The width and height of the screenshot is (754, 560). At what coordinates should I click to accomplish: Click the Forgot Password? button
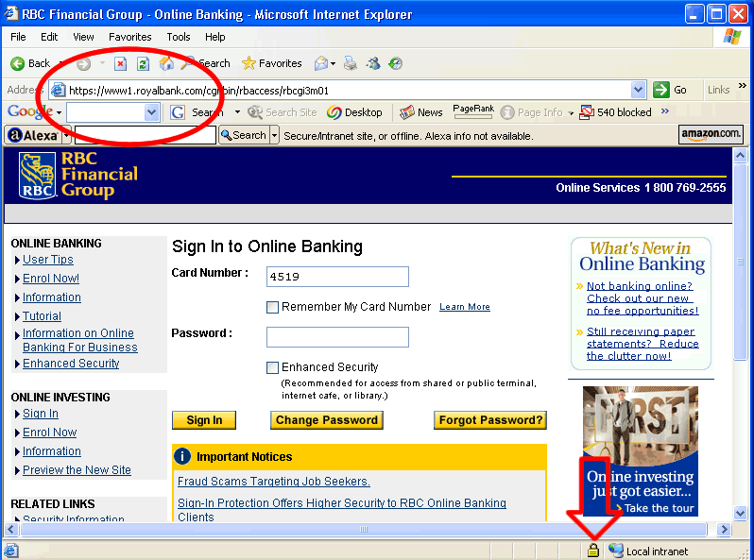(x=490, y=420)
